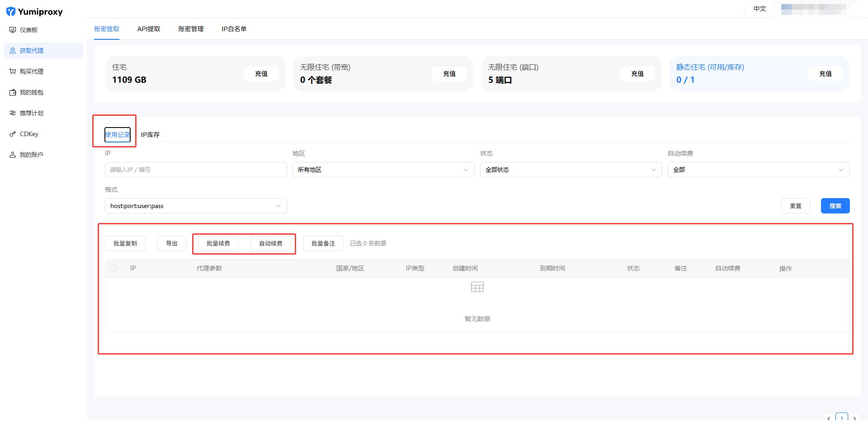The width and height of the screenshot is (868, 431).
Task: Click the 到期时间 column header
Action: point(552,268)
